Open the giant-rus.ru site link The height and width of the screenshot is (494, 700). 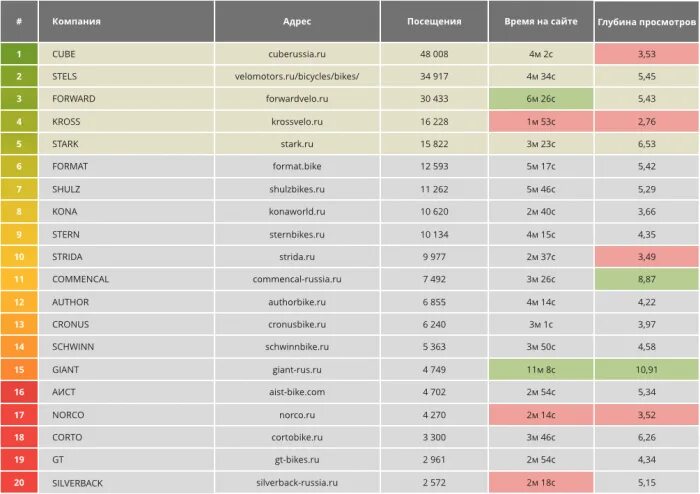click(298, 369)
